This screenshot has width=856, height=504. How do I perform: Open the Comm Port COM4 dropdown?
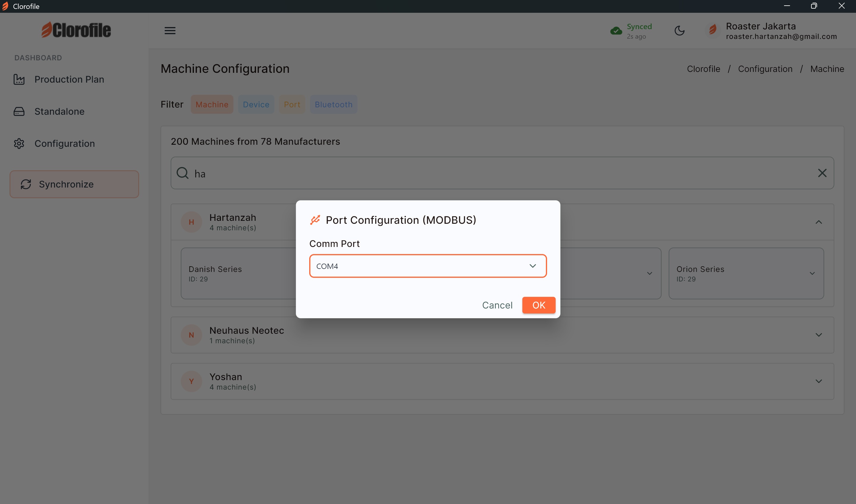tap(428, 266)
